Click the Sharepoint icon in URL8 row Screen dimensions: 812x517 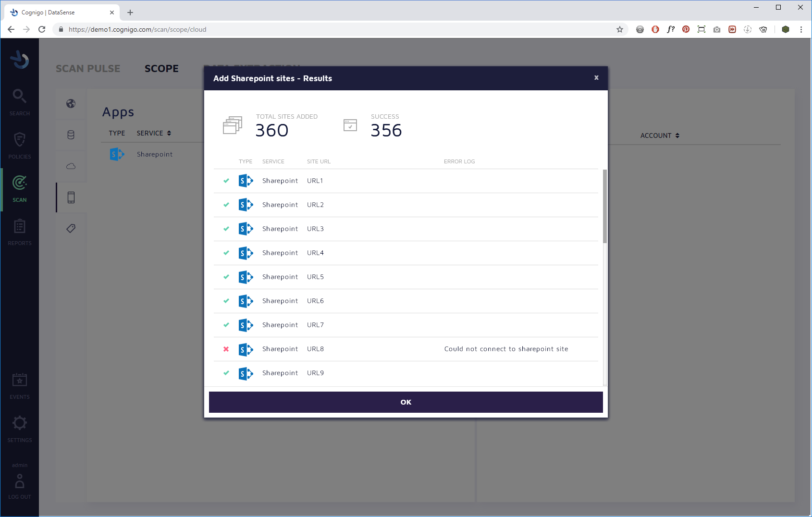(246, 349)
